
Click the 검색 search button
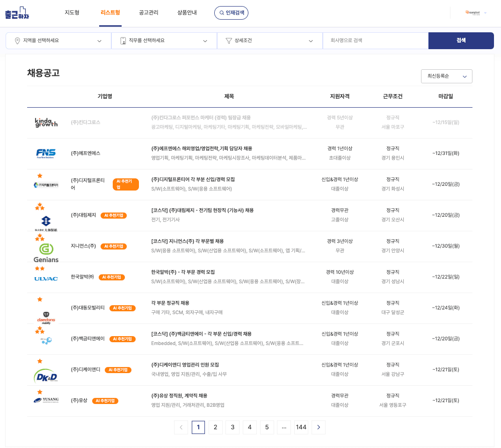coord(461,41)
